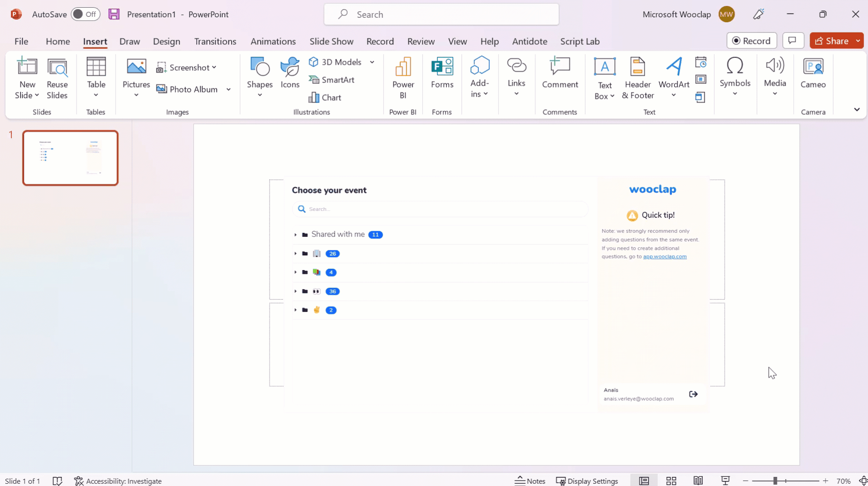Insert a Comment

coord(560,73)
